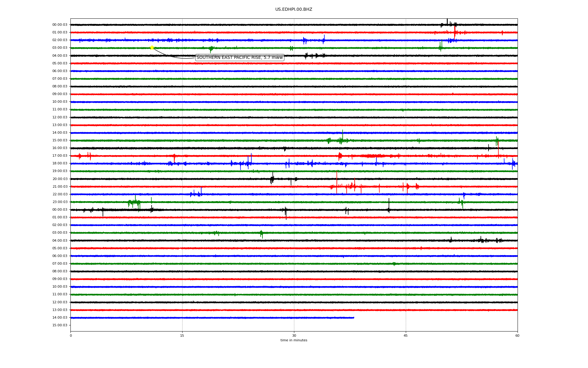
Task: Click the x-axis tick label 60
Action: 517,335
